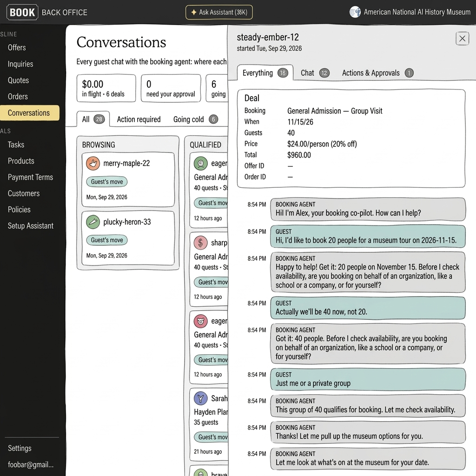Switch to Going cold tab
Viewport: 476px width, 476px height.
[x=196, y=119]
